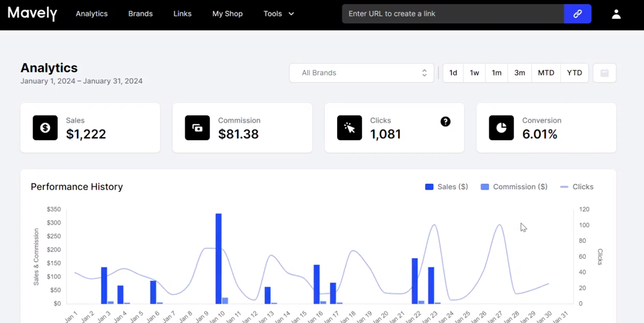
Task: Click the Jan 6 sales bar
Action: 153,292
